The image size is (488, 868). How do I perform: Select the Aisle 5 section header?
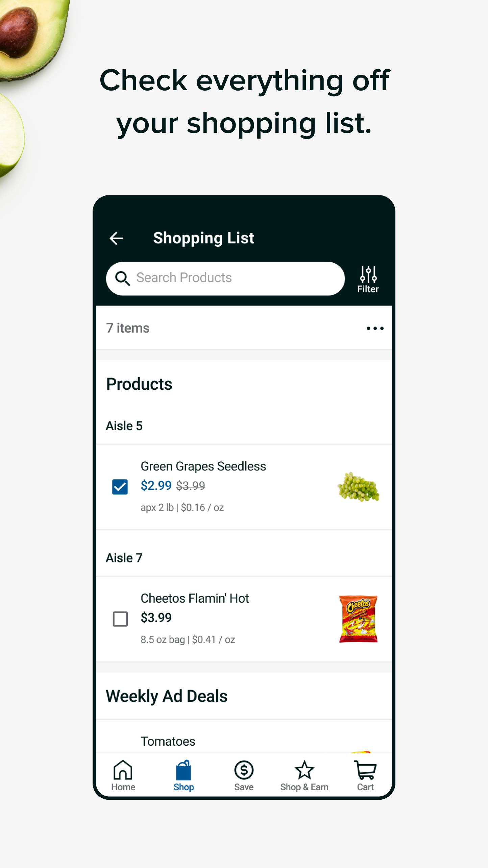coord(124,426)
